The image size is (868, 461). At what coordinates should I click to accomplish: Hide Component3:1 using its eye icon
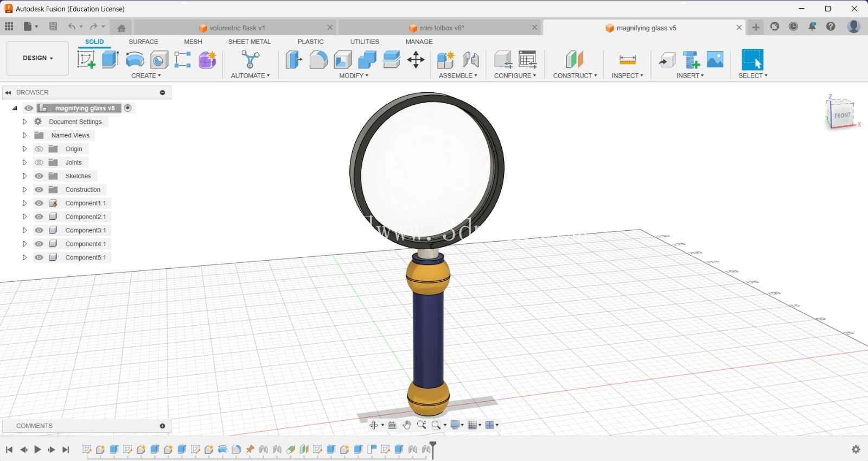39,230
